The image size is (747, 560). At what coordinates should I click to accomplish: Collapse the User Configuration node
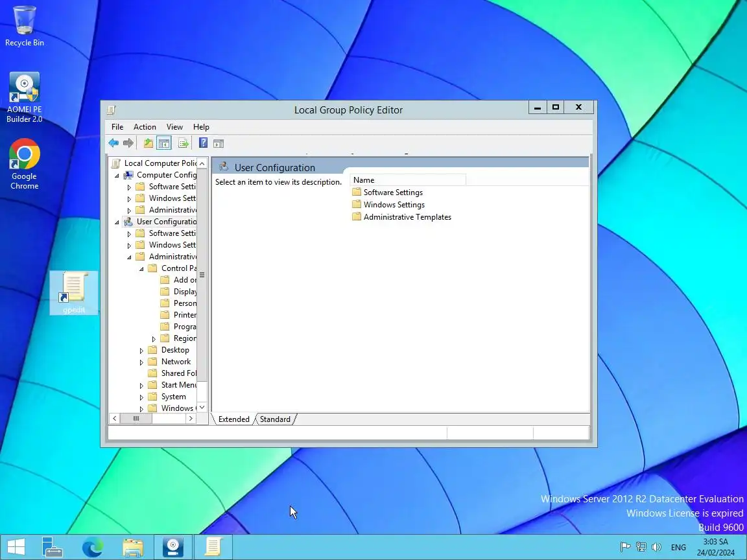117,222
